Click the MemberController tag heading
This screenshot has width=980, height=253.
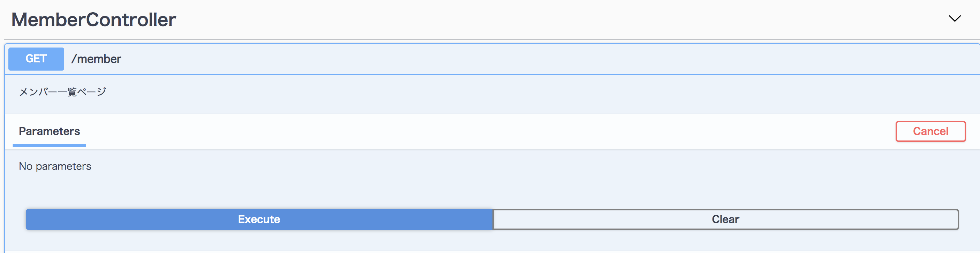(x=93, y=20)
